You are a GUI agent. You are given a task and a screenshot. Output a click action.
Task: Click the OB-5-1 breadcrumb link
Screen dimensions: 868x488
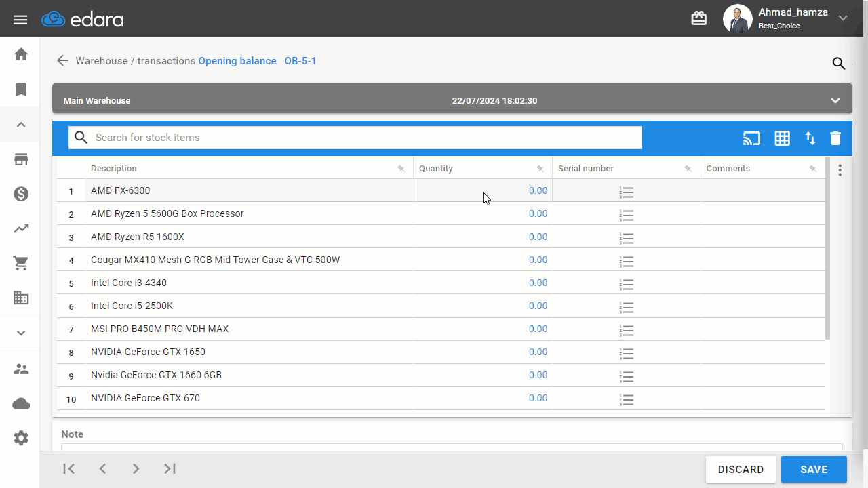click(x=300, y=61)
